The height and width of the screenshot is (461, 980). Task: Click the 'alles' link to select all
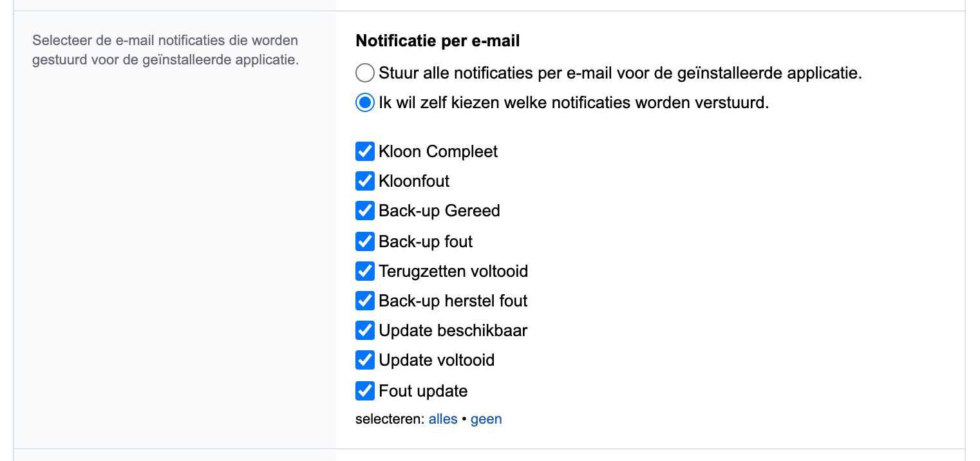click(443, 419)
